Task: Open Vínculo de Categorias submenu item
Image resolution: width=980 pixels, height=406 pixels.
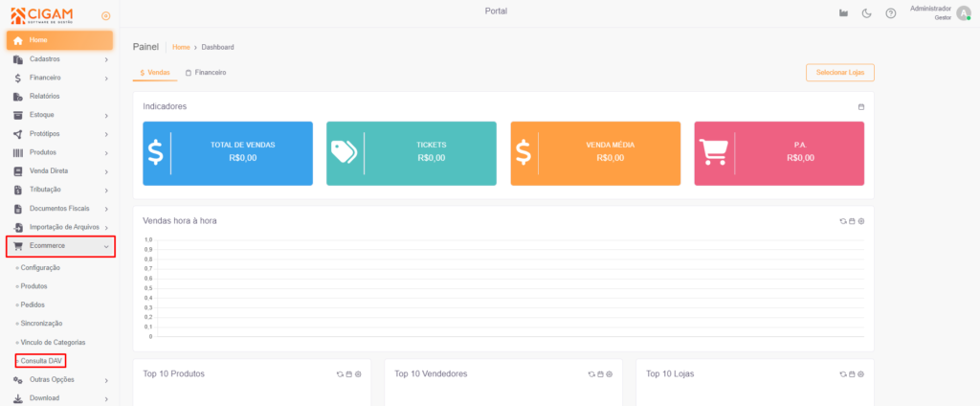Action: click(54, 343)
